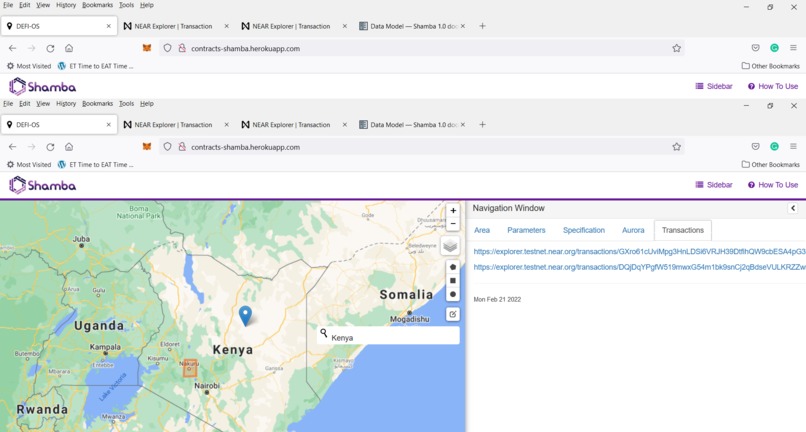
Task: Click the Shamba logo in upper header
Action: [43, 86]
